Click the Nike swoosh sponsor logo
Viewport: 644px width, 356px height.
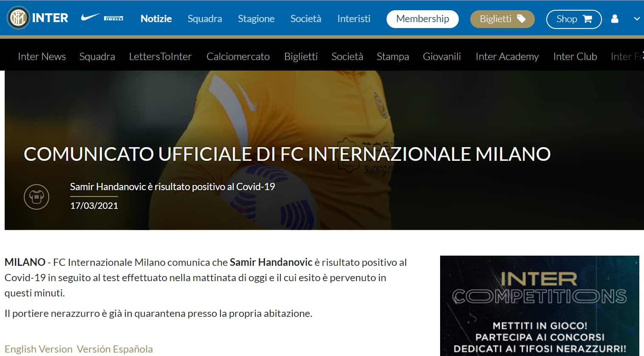point(90,18)
